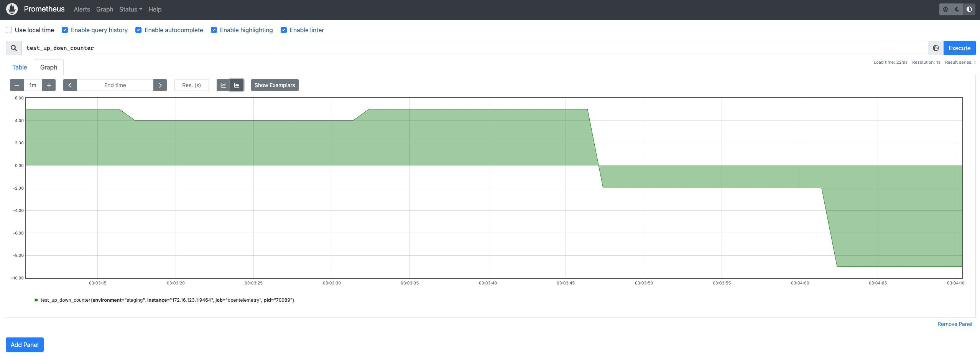Click the legend series test_up_down_counter label
980x362 pixels.
pyautogui.click(x=167, y=300)
